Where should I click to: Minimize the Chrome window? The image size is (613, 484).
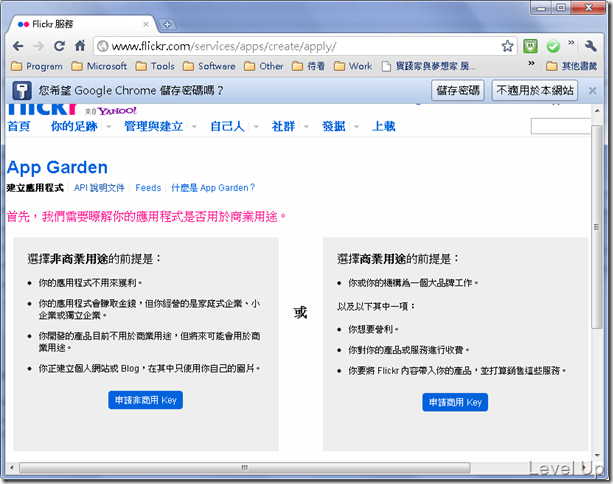click(541, 8)
